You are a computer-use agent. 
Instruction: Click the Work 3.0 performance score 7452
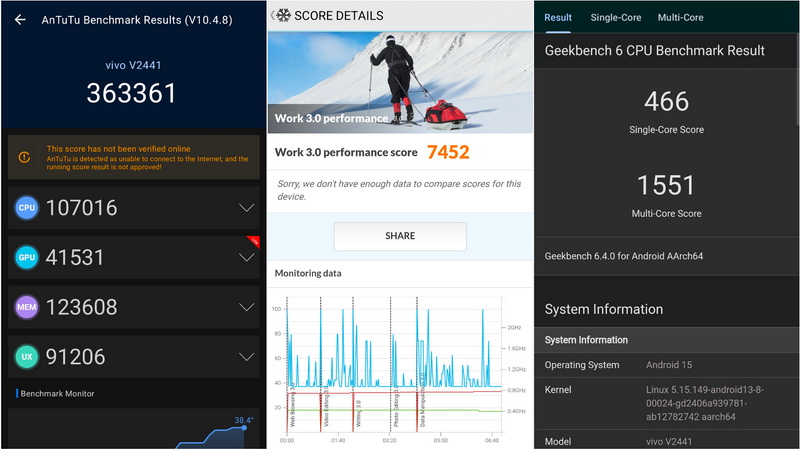coord(447,152)
